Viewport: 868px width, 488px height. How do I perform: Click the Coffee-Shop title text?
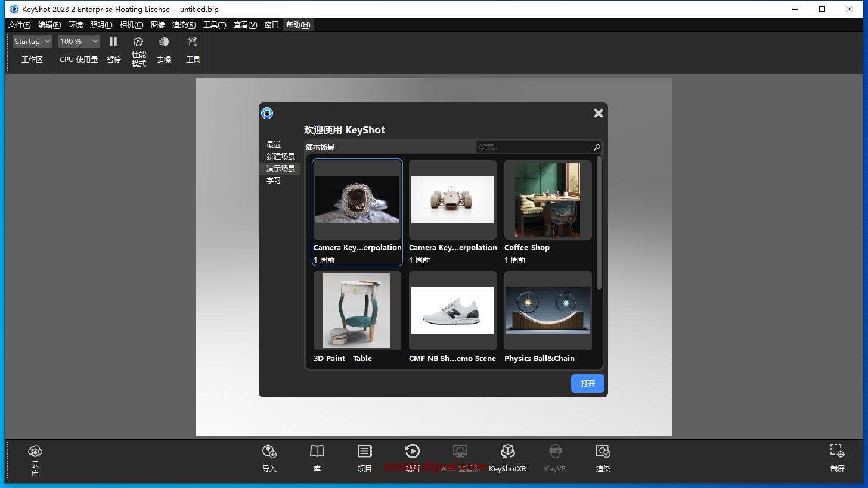[527, 248]
